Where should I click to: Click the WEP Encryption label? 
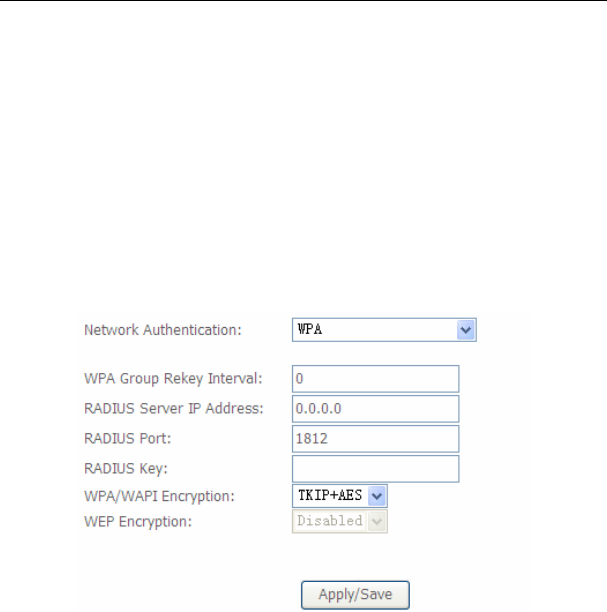[138, 522]
